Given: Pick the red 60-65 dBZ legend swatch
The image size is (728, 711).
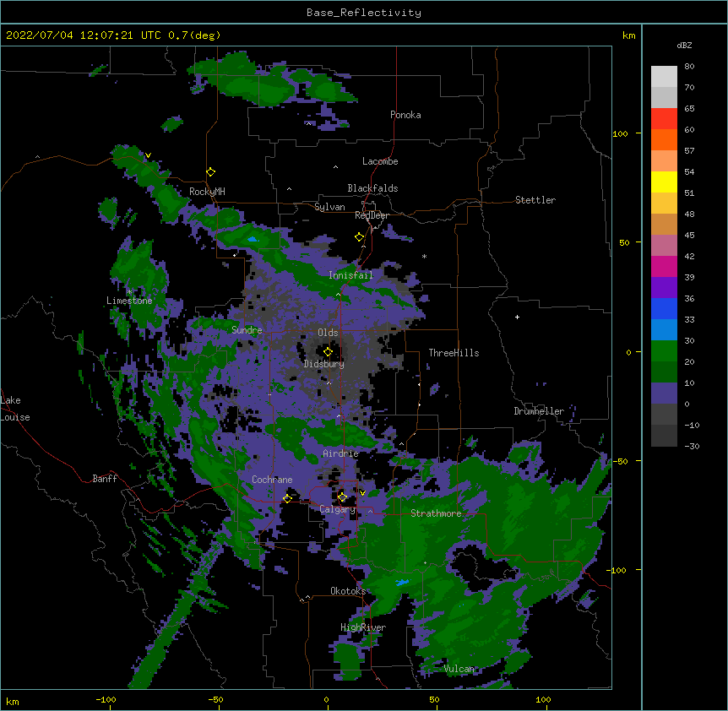Looking at the screenshot, I should pyautogui.click(x=664, y=119).
